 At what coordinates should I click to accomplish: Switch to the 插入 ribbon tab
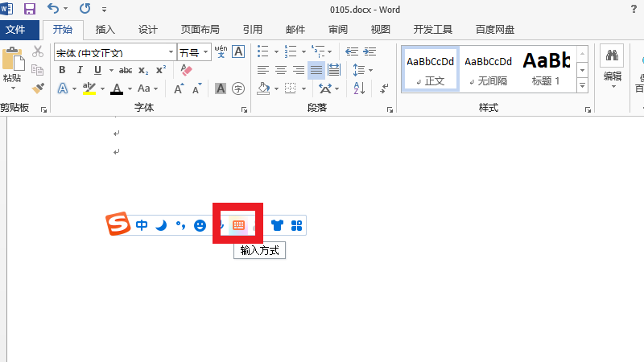click(105, 30)
